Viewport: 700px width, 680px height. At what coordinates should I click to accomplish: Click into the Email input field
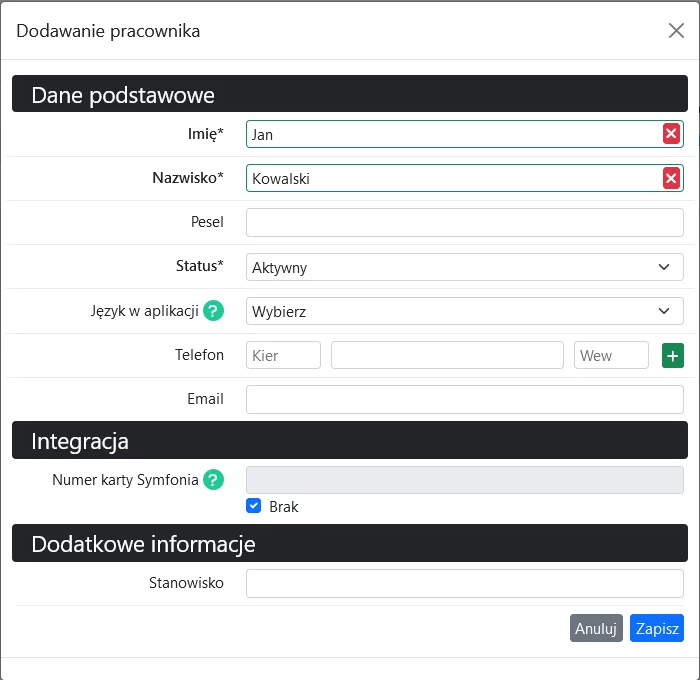pyautogui.click(x=464, y=399)
